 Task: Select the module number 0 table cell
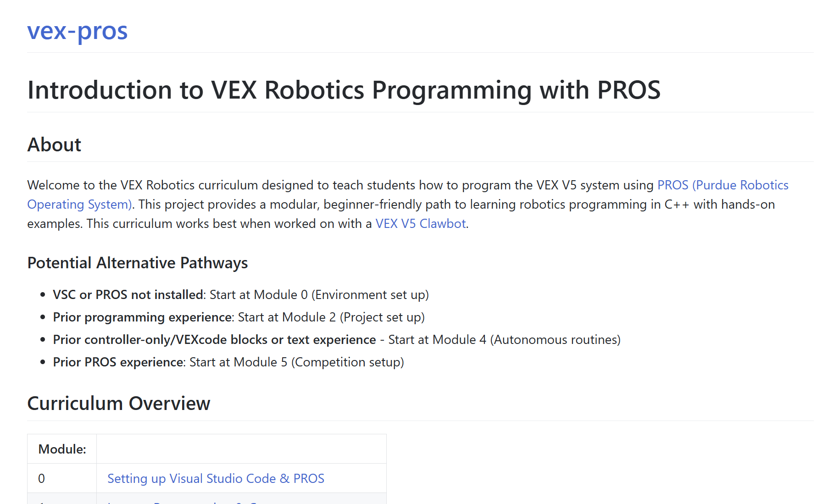[x=42, y=478]
